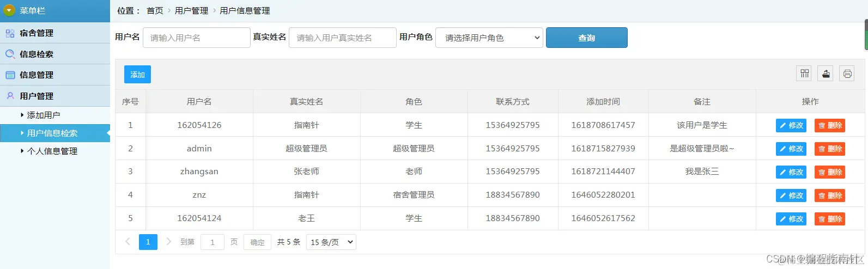Click the 是超级管理员啦~ remark cell
868x269 pixels.
702,148
